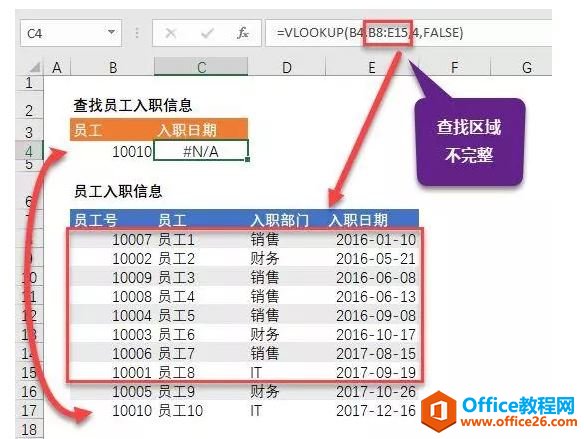Click the cell 员工7
This screenshot has height=439, width=584.
[176, 353]
